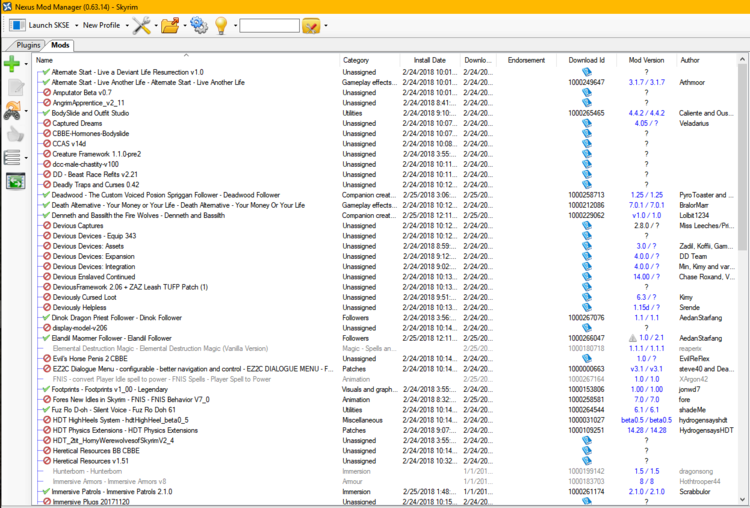This screenshot has height=508, width=750.
Task: Click the categories list sidebar icon
Action: (12, 157)
